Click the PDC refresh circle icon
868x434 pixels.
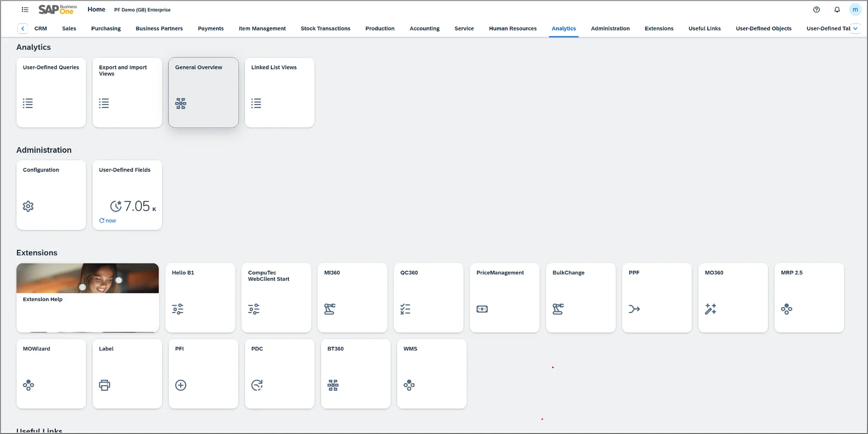point(257,385)
